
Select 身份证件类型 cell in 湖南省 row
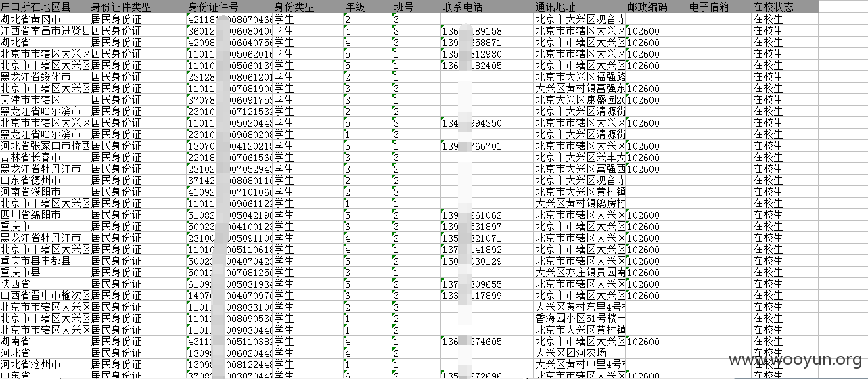pyautogui.click(x=138, y=342)
